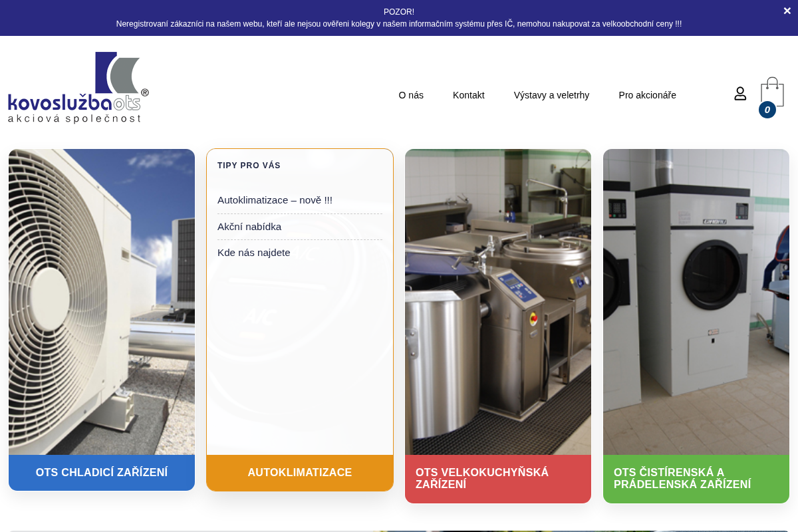This screenshot has height=532, width=798.
Task: Click the Kovoslužba OTS logo
Action: (x=78, y=87)
